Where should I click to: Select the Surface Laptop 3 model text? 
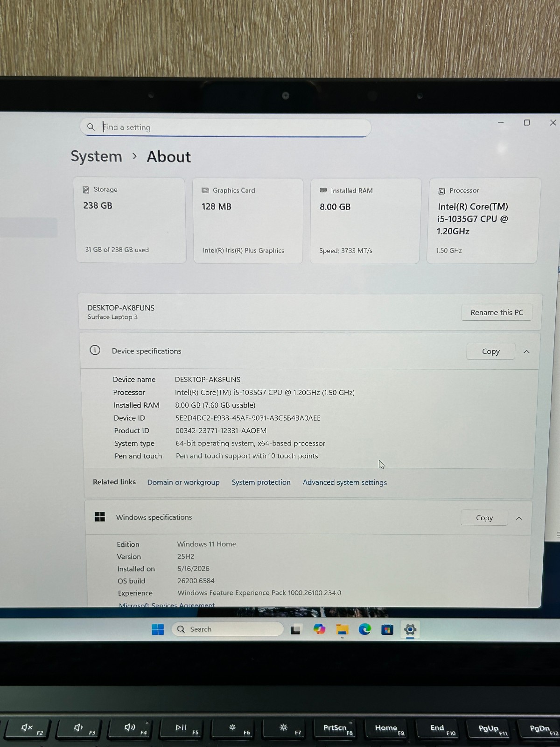(112, 317)
